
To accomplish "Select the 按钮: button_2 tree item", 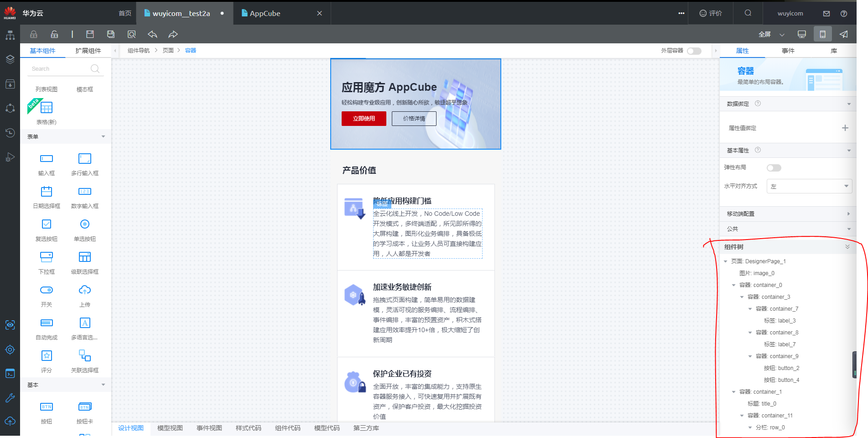I will (x=781, y=368).
